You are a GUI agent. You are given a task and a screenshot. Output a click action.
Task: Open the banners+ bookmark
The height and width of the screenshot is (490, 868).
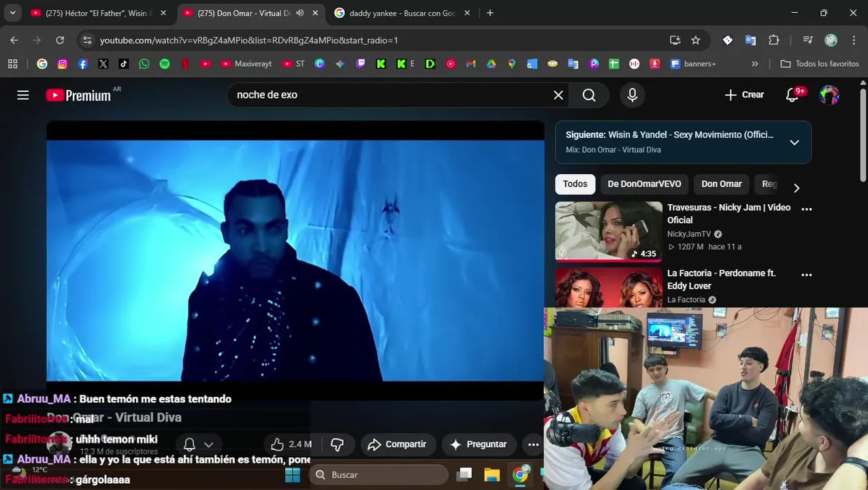pos(693,64)
